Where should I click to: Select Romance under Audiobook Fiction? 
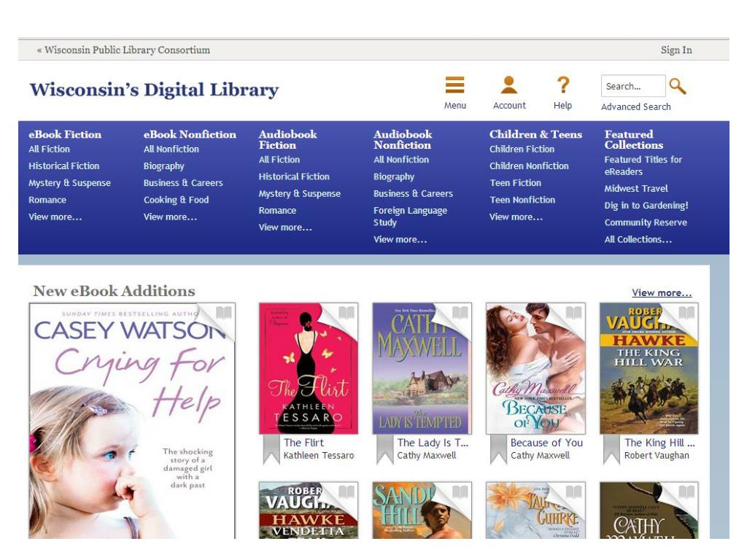coord(277,211)
